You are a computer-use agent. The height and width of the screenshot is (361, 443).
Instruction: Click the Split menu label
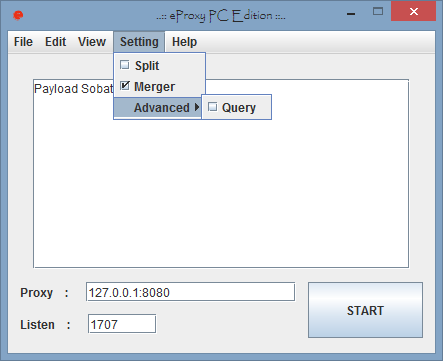point(147,66)
